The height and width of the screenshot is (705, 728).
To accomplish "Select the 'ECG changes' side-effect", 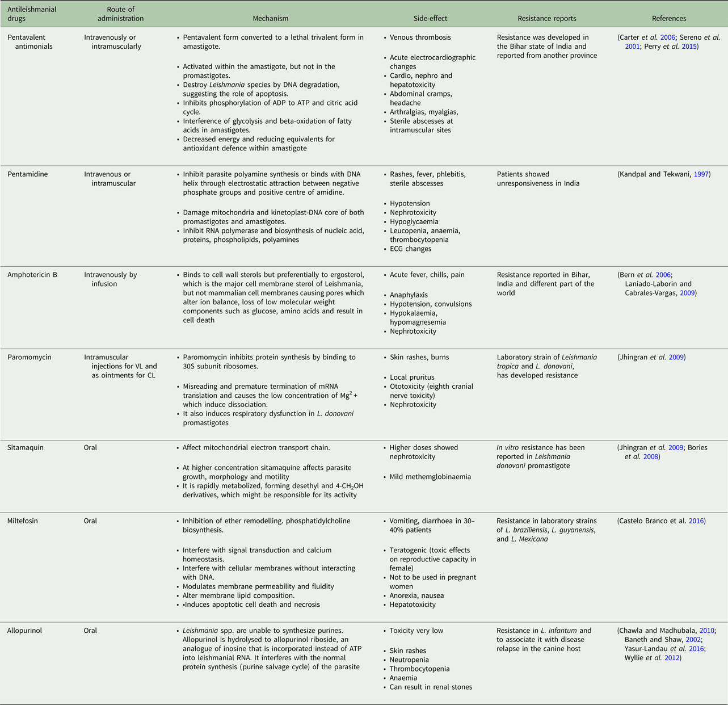I will (x=411, y=249).
